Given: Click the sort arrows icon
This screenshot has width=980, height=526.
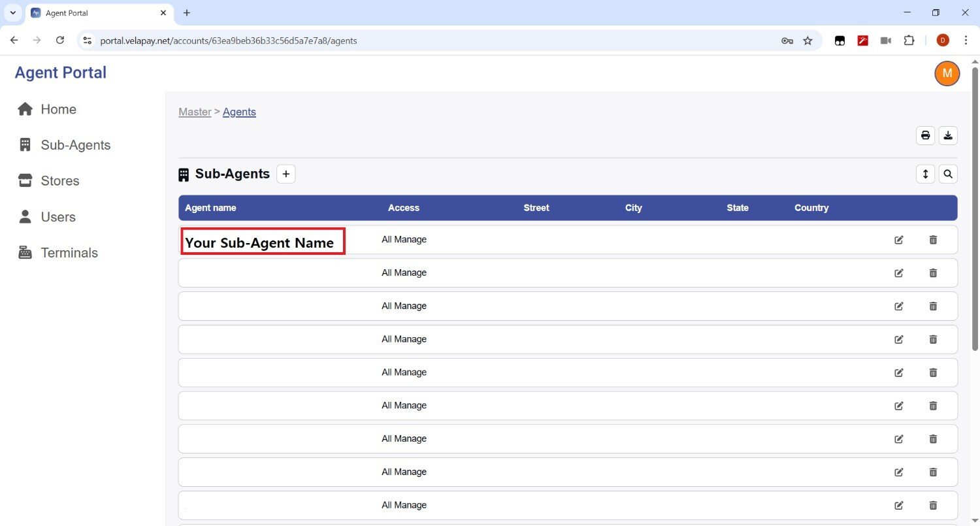Looking at the screenshot, I should point(925,174).
